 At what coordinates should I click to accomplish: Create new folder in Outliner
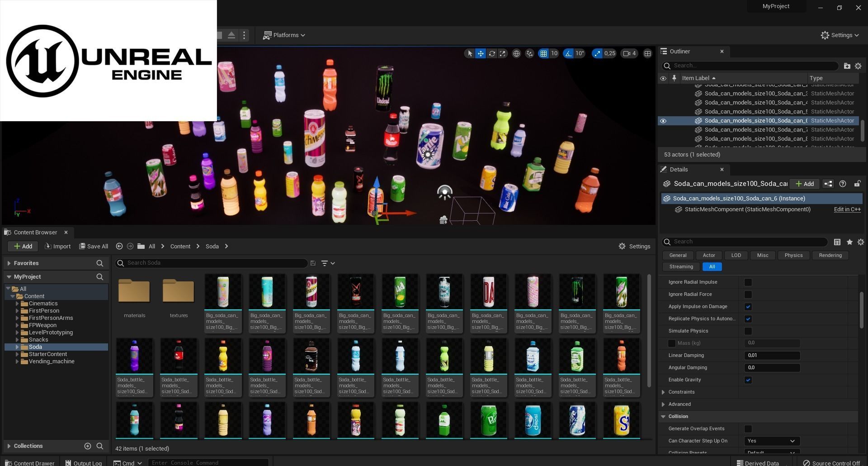tap(847, 66)
